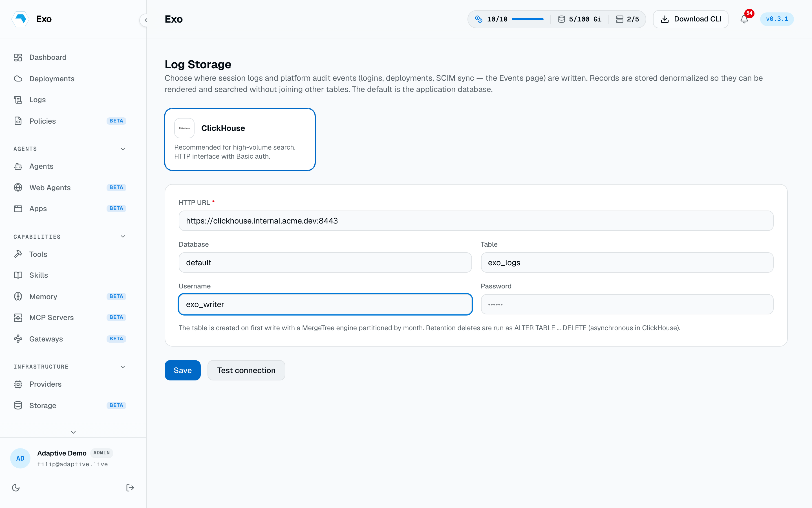Viewport: 812px width, 508px height.
Task: Click the ADMIN role badge
Action: point(102,453)
